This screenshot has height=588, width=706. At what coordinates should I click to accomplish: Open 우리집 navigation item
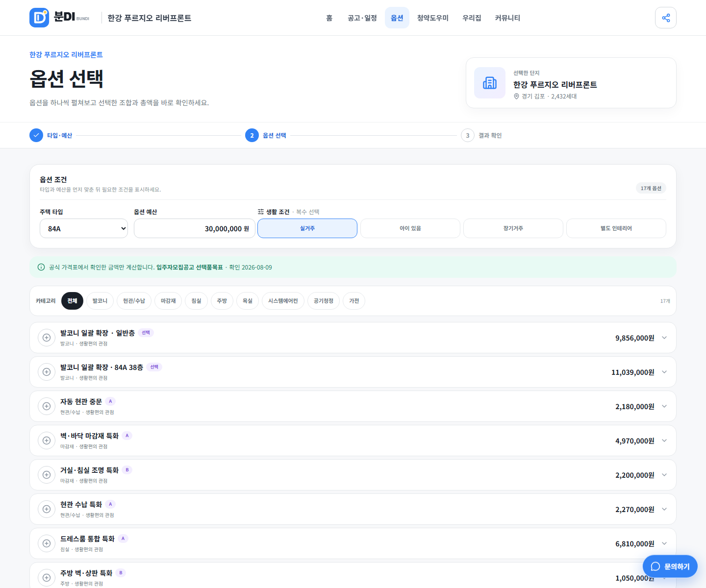pos(472,18)
